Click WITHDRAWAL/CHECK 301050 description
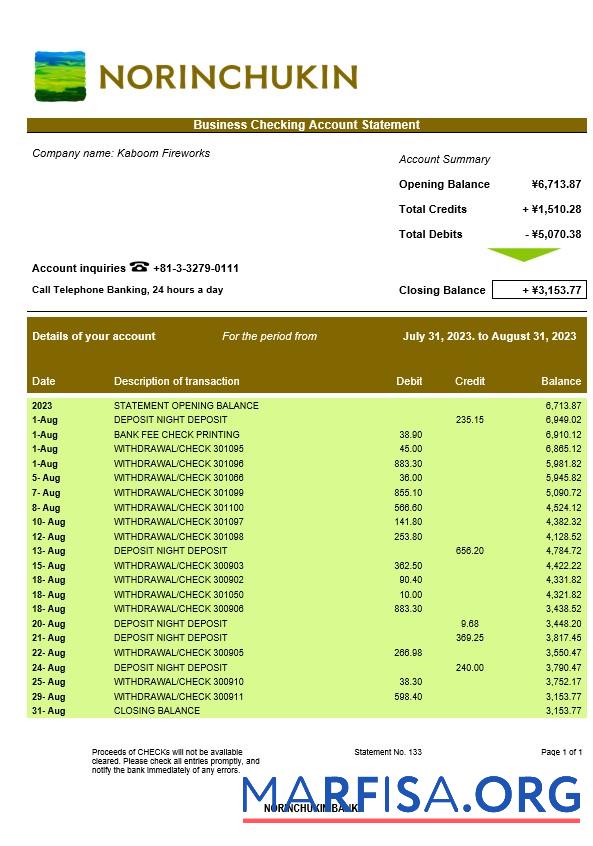The height and width of the screenshot is (846, 593). click(x=179, y=595)
